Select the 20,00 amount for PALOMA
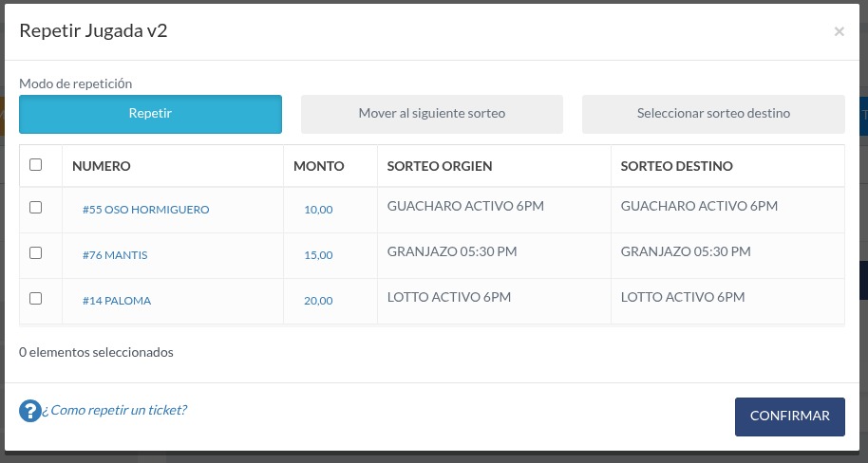 click(x=318, y=301)
